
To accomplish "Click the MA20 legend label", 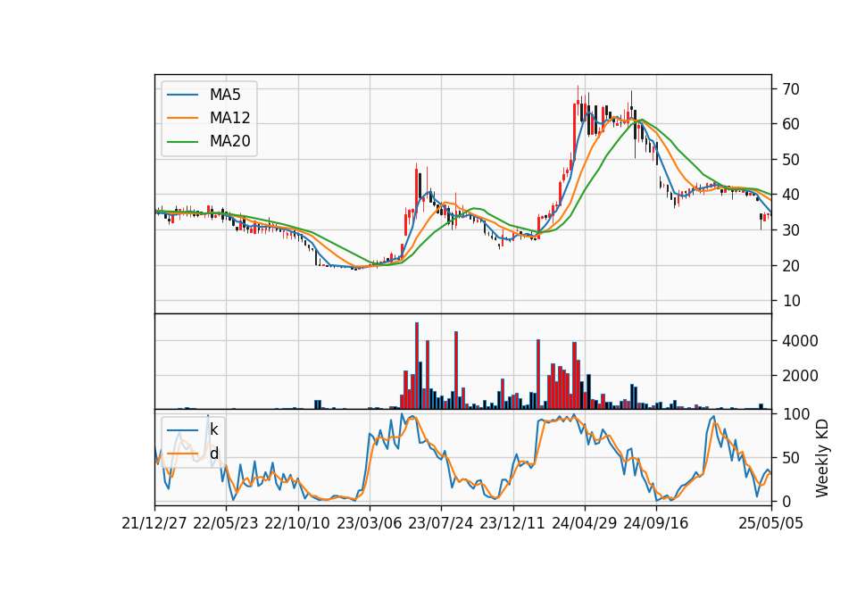I will coord(229,141).
